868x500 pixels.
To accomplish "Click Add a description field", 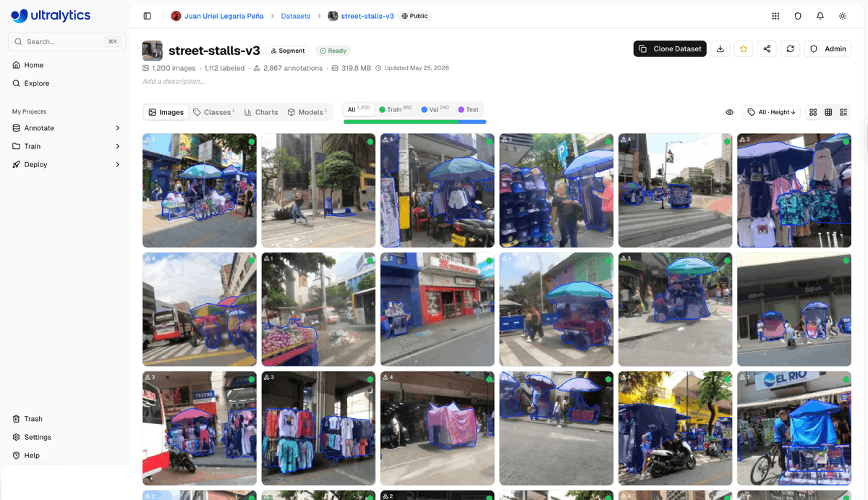I will 174,82.
